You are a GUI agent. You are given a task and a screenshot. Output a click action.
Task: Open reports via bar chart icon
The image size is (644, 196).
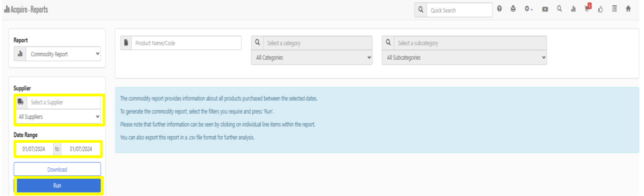(x=573, y=9)
